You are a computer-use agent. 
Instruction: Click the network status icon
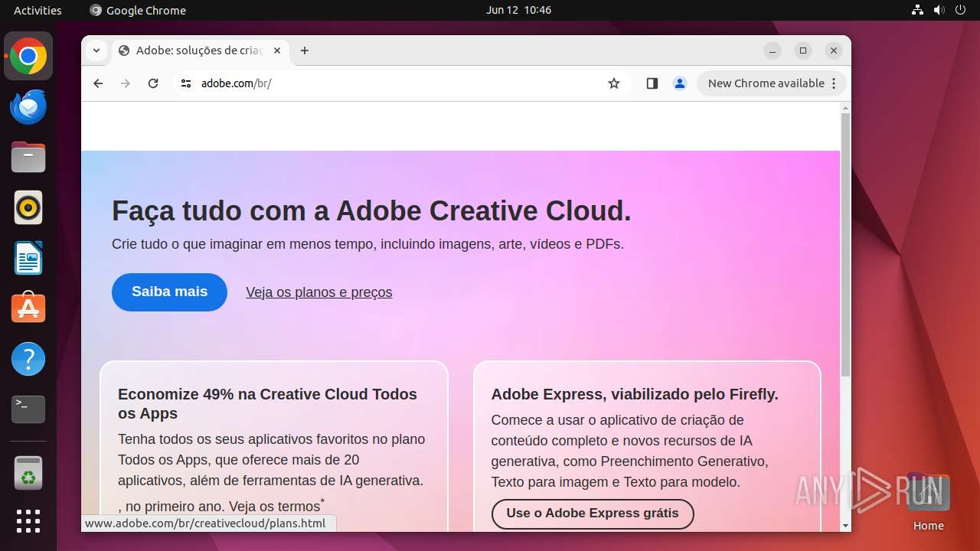917,10
